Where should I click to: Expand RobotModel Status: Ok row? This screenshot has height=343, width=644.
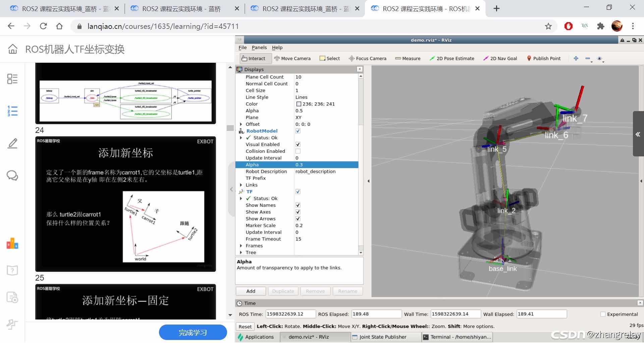pyautogui.click(x=241, y=138)
